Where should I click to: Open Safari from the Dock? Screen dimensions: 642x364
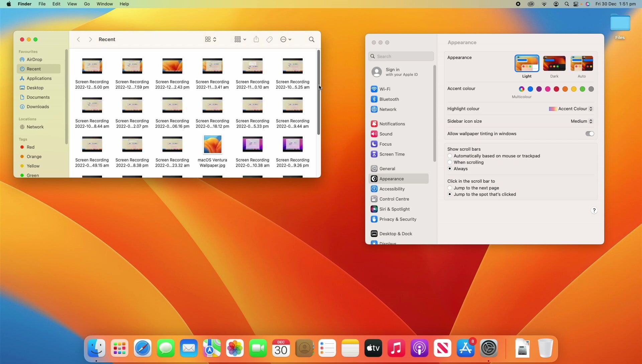click(143, 348)
